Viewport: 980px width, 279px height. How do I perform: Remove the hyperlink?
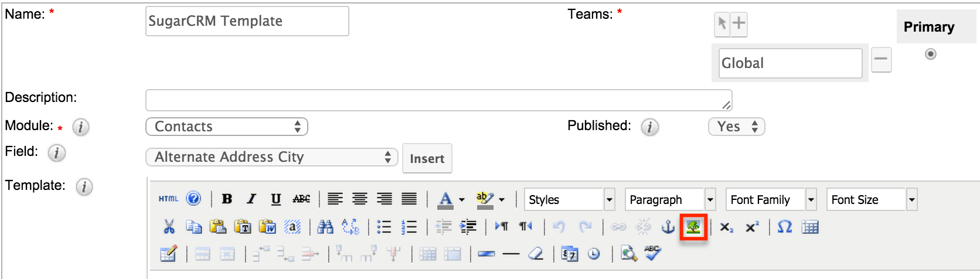coord(644,227)
